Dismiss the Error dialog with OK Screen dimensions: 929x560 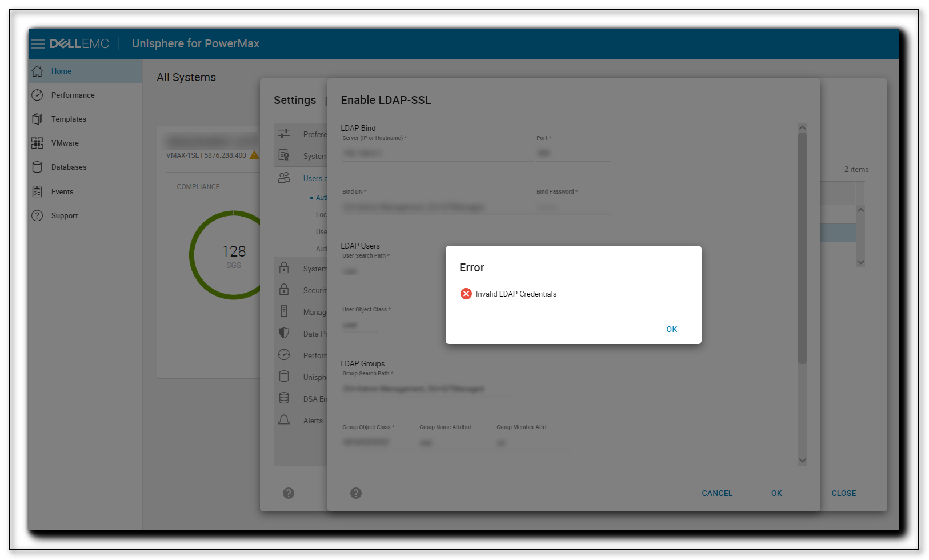click(x=672, y=329)
